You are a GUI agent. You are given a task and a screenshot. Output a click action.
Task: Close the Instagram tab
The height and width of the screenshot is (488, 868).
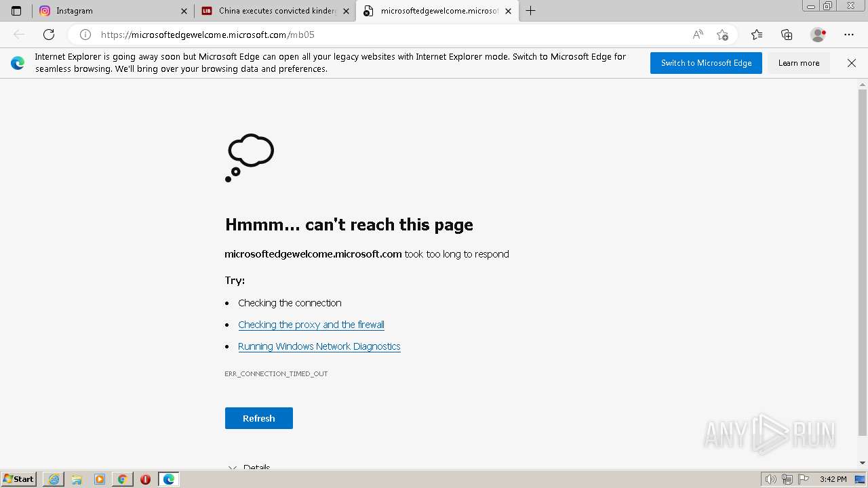(x=184, y=11)
